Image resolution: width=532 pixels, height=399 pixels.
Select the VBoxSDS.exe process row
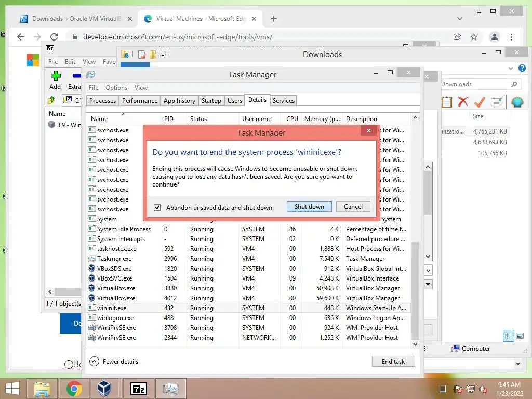point(248,269)
